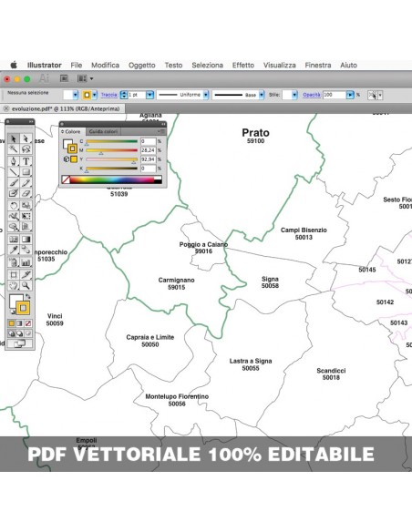Select the Zoom magnifier tool
Image resolution: width=412 pixels, height=532 pixels.
point(26,285)
